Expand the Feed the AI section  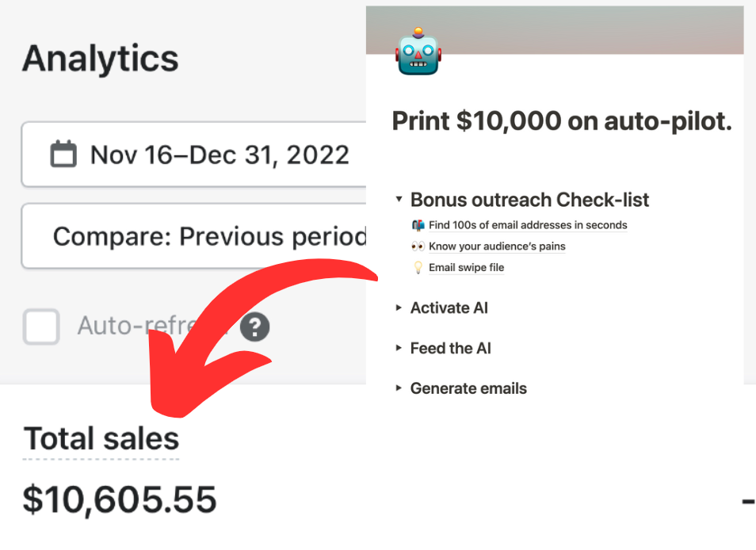click(398, 348)
